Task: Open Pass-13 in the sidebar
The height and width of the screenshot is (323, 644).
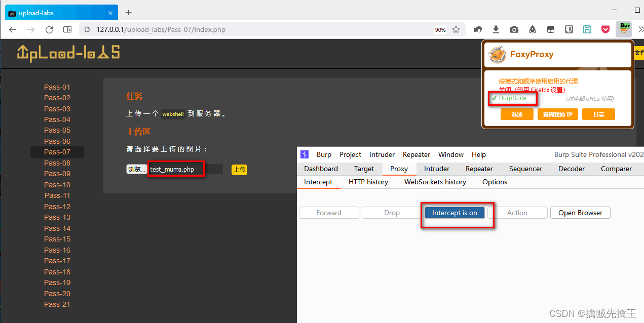Action: click(x=57, y=217)
